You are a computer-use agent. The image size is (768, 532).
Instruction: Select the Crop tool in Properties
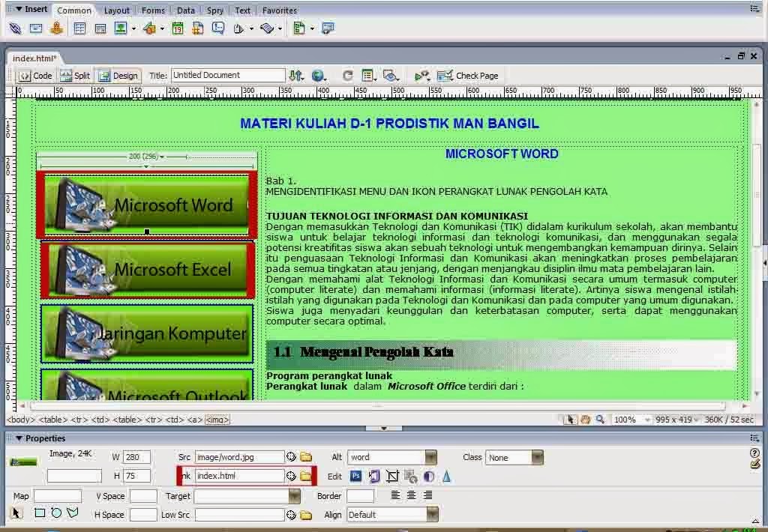[392, 476]
